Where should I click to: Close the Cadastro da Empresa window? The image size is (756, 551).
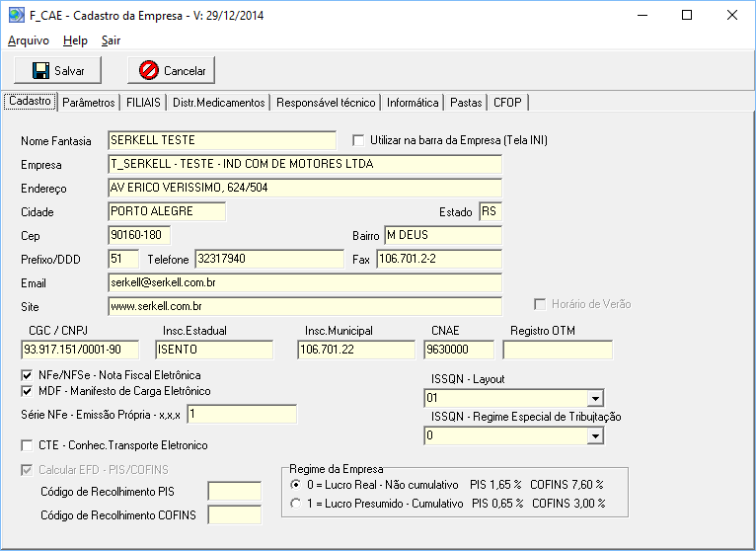[732, 15]
